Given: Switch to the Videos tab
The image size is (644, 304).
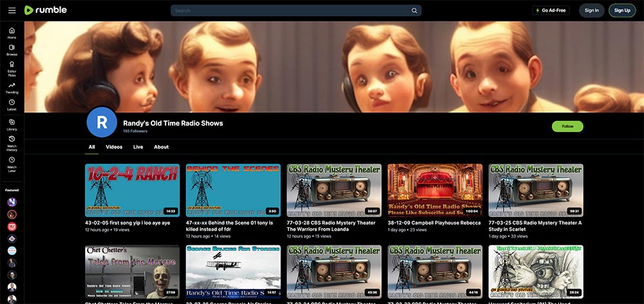Looking at the screenshot, I should click(x=114, y=147).
